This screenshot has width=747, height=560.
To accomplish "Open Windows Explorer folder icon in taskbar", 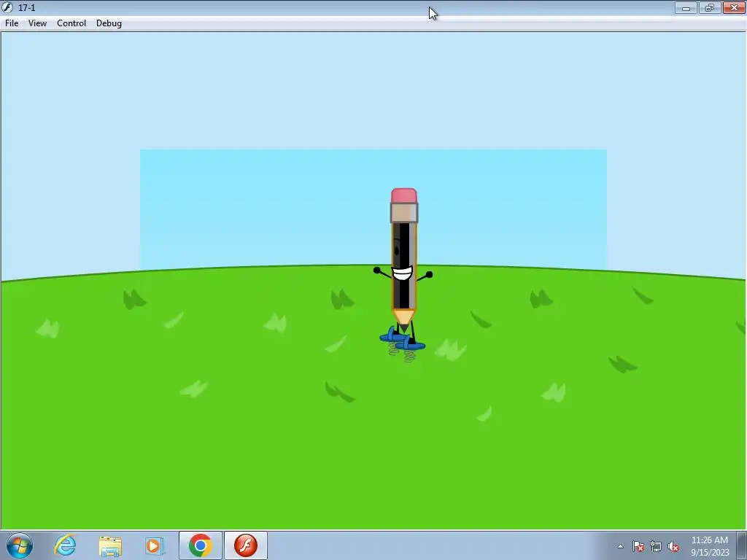I will [x=110, y=545].
